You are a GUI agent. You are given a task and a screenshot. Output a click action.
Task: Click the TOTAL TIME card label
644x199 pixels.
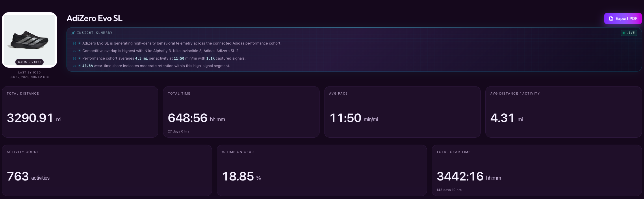point(179,93)
